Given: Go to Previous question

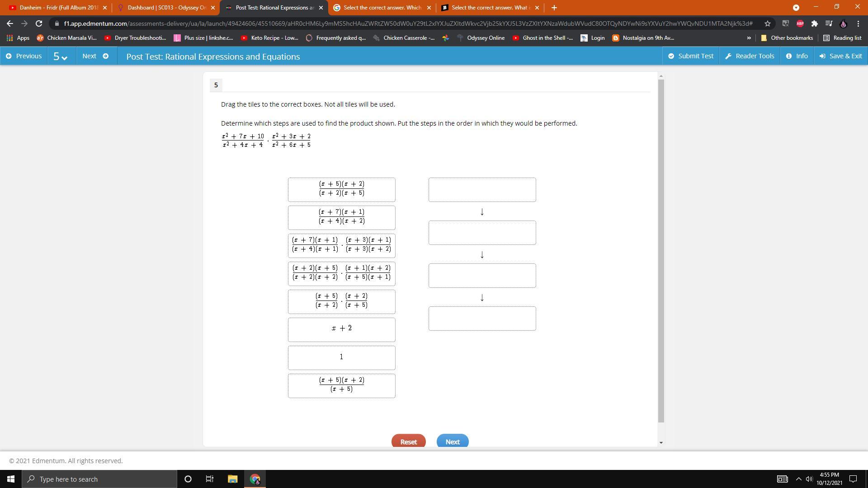Looking at the screenshot, I should point(24,56).
